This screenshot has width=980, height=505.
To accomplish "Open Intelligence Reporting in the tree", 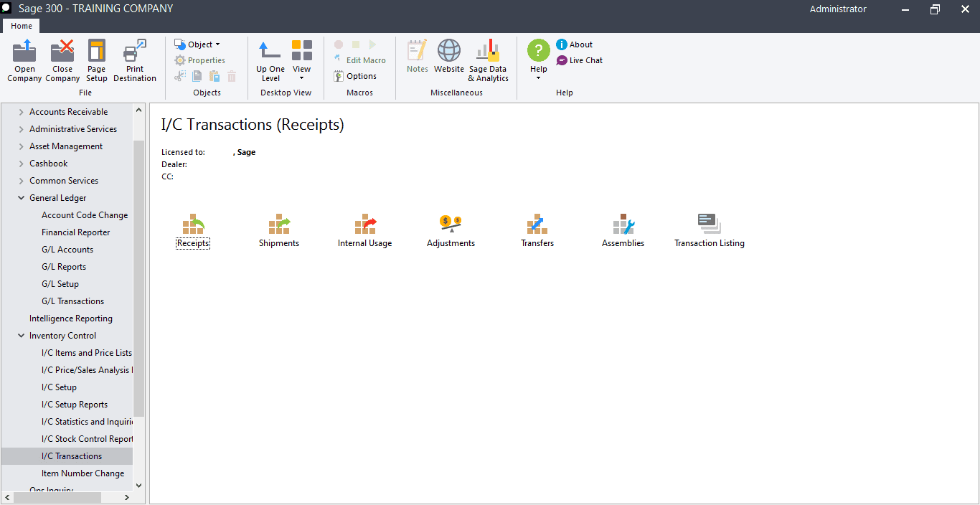I will tap(71, 318).
